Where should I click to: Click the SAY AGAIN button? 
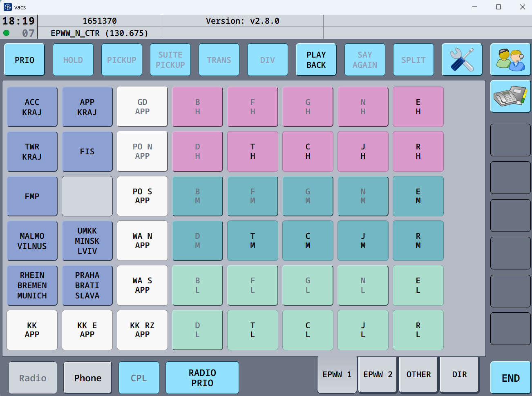[x=365, y=60]
